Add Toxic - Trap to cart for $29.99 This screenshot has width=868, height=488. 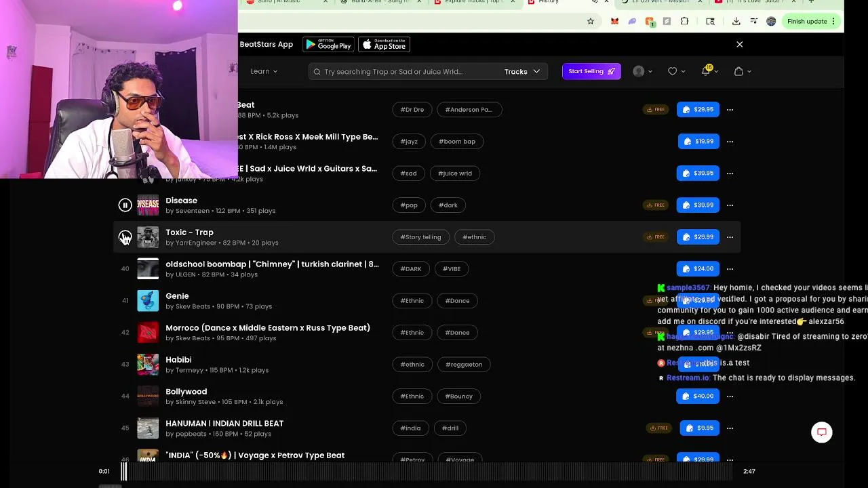[x=698, y=237]
